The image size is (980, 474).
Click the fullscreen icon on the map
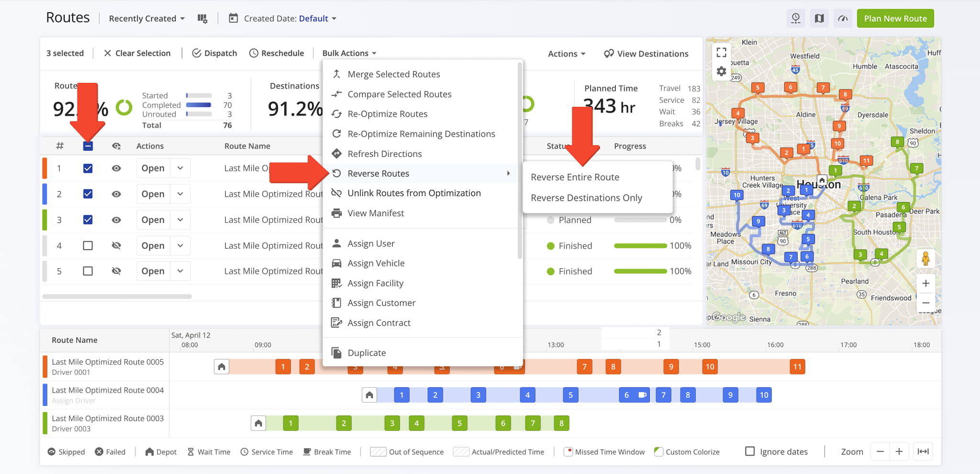click(x=721, y=53)
